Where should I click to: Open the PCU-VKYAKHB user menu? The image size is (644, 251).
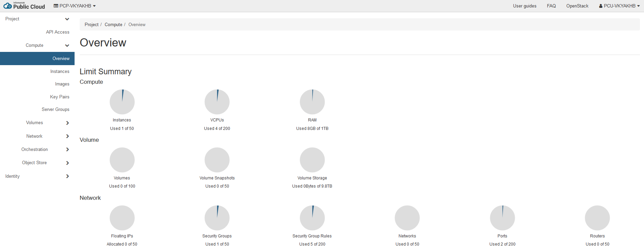pos(619,6)
